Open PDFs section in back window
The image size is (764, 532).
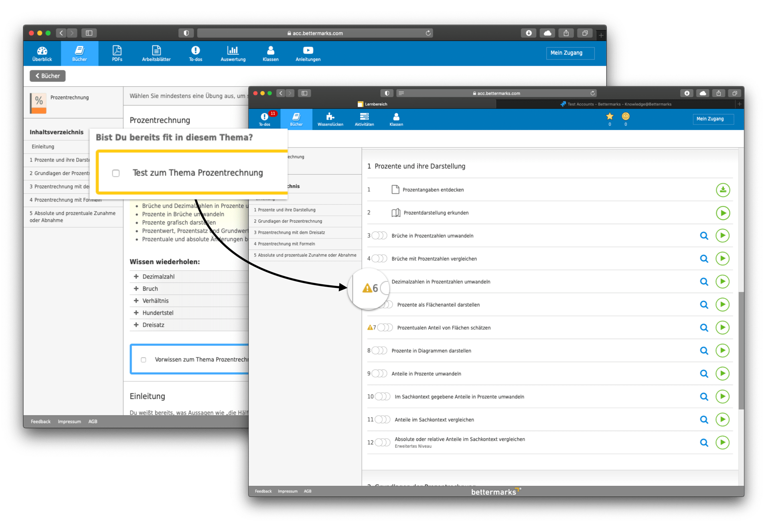click(117, 53)
